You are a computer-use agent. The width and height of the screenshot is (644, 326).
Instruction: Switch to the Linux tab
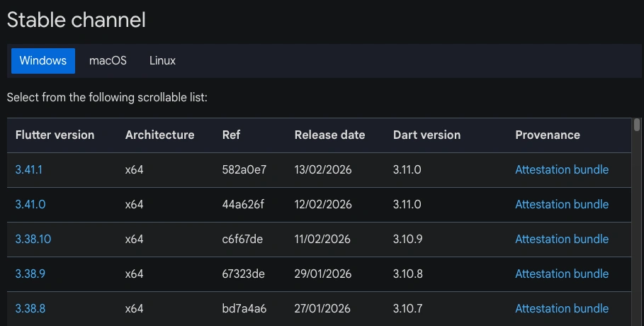click(x=162, y=61)
